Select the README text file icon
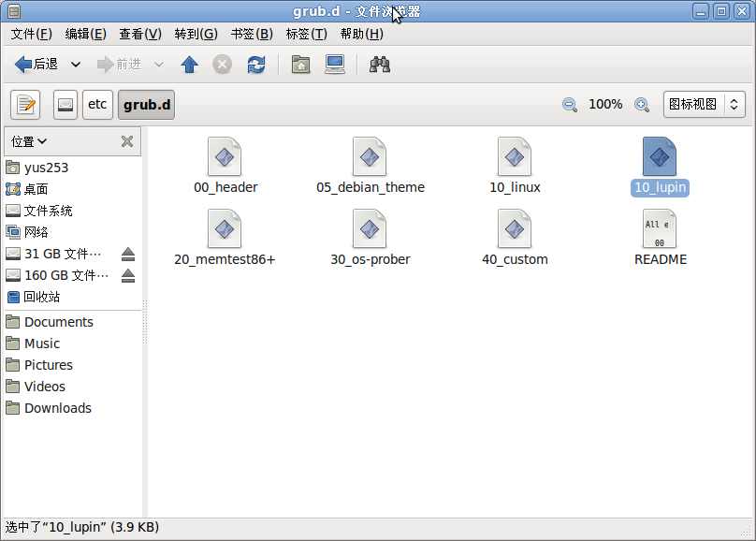Screen dimensions: 756x541 [660, 229]
